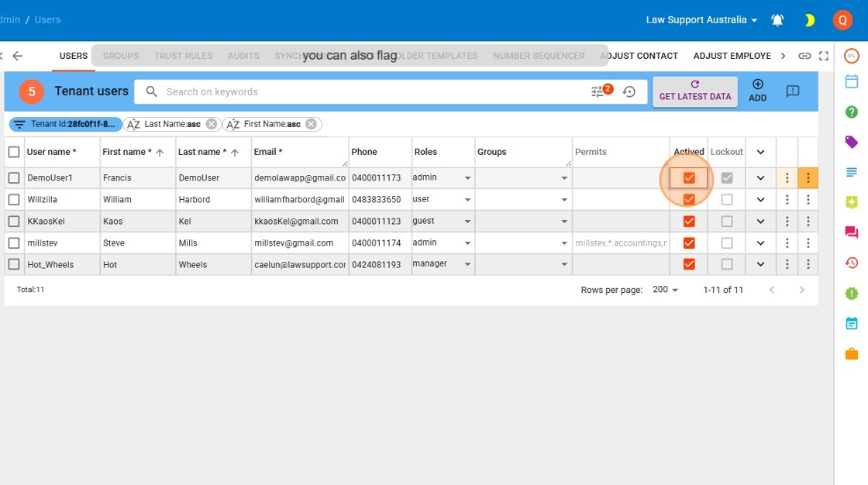Open purple tag icon in sidebar
The width and height of the screenshot is (868, 485).
[x=852, y=142]
